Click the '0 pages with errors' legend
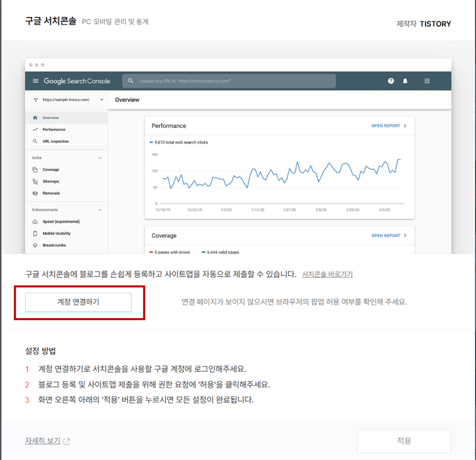476x460 pixels. click(170, 252)
